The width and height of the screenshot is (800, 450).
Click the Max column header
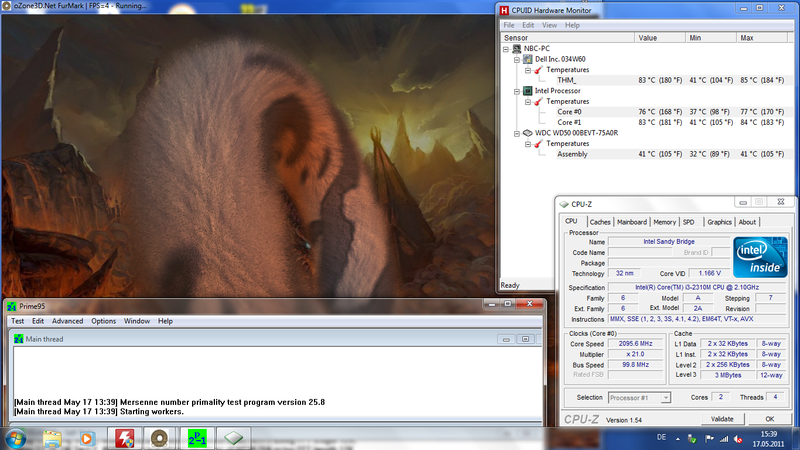coord(762,38)
